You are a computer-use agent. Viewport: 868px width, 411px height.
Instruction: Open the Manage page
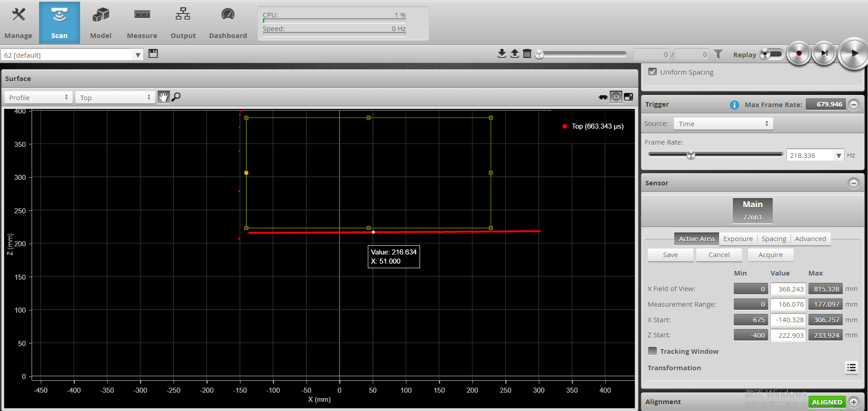(x=18, y=23)
